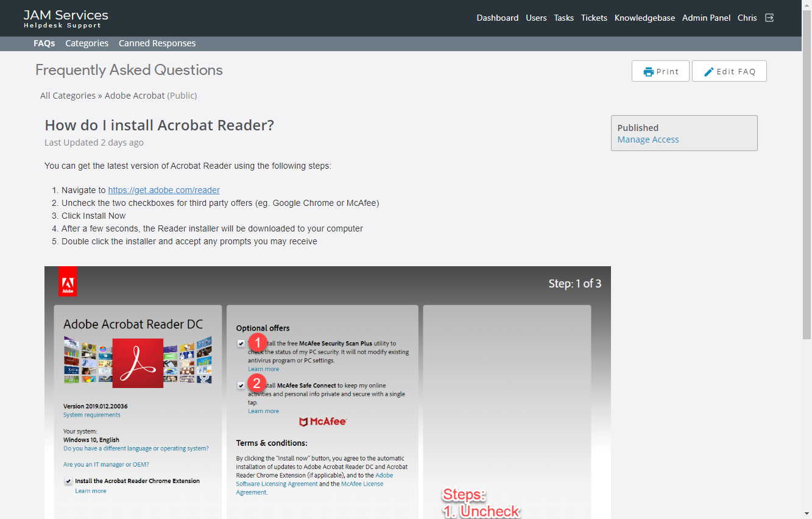This screenshot has width=812, height=519.
Task: Click the 'Published' status text
Action: (x=638, y=128)
